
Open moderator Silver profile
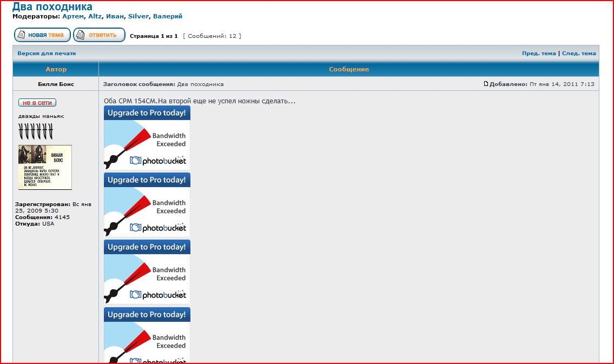coord(138,17)
